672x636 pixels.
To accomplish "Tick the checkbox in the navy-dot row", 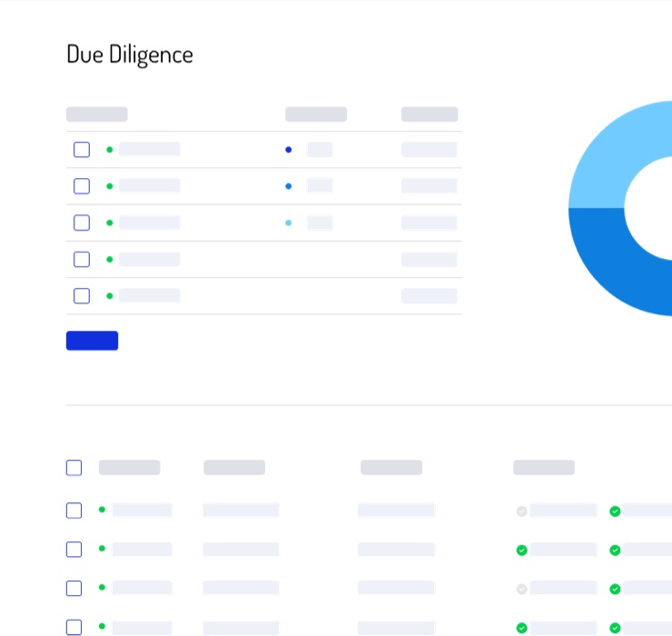I will (82, 150).
